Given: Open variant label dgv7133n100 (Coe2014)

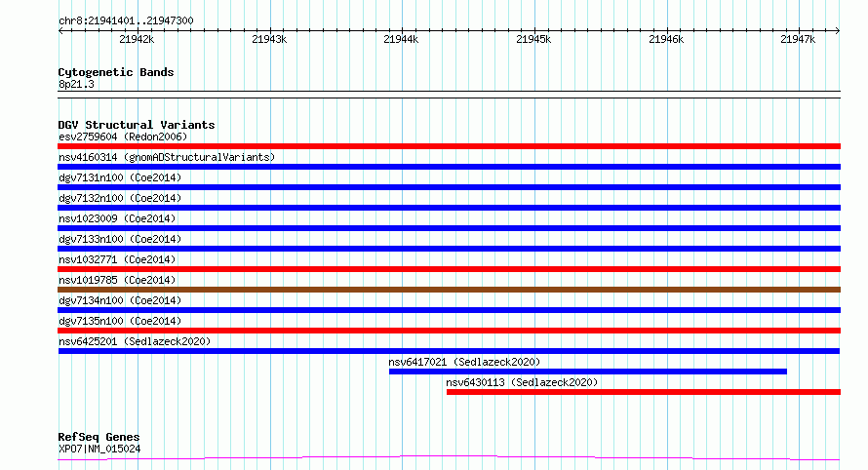Looking at the screenshot, I should click(120, 239).
